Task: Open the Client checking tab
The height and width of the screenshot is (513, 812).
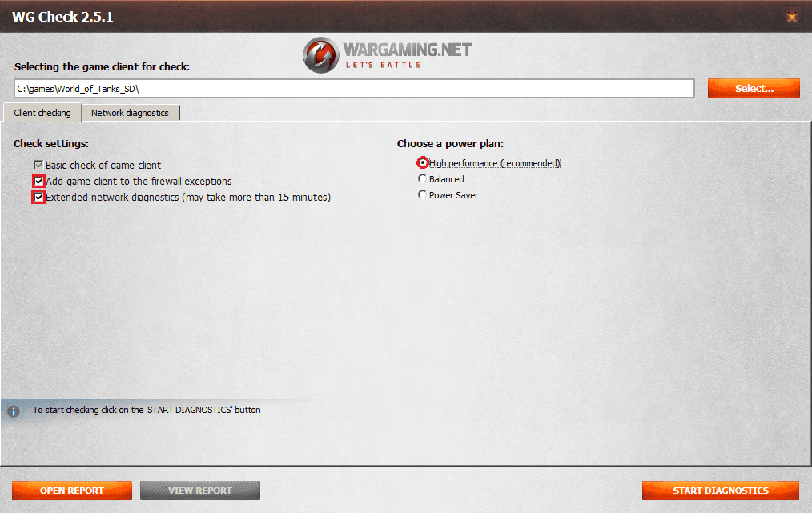Action: point(42,113)
